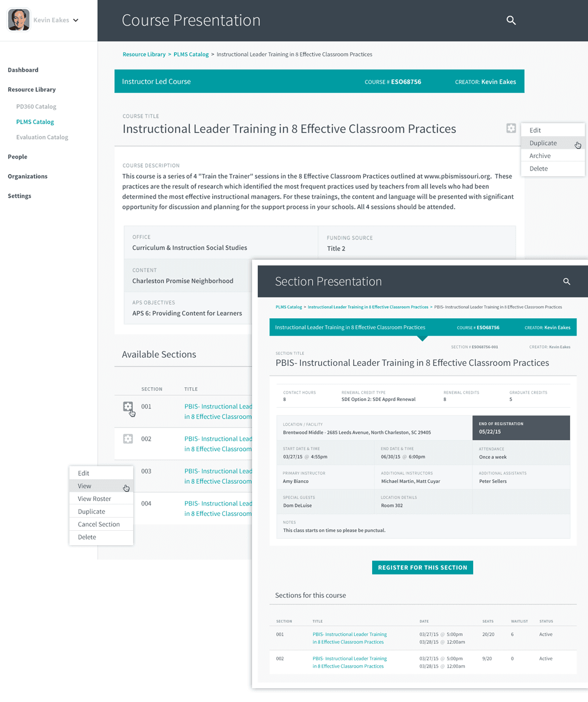The image size is (588, 702).
Task: Open search in the Section Presentation header
Action: coord(567,281)
